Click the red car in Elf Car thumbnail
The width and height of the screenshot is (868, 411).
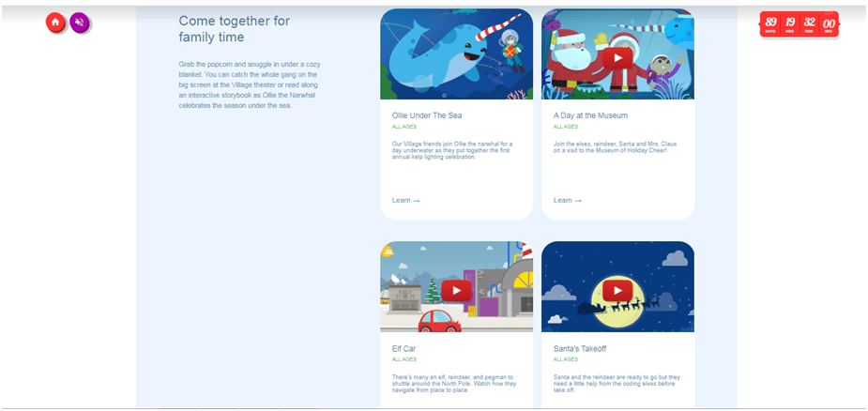439,321
